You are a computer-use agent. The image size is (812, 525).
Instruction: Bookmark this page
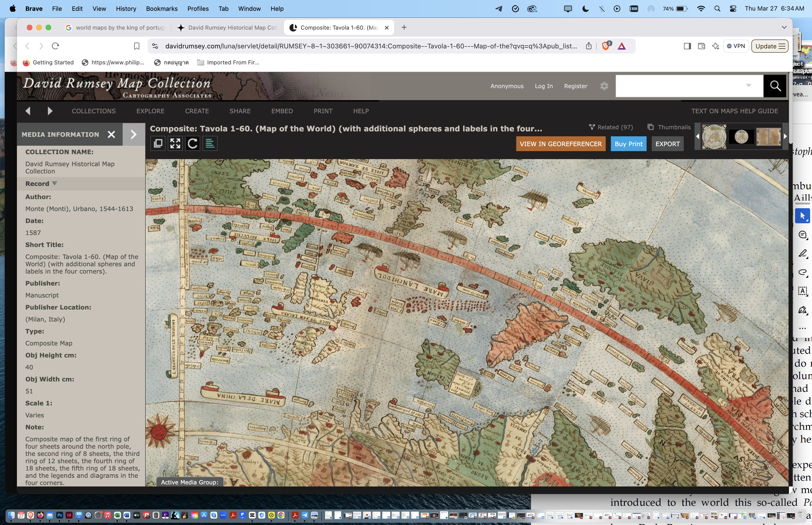pyautogui.click(x=137, y=46)
